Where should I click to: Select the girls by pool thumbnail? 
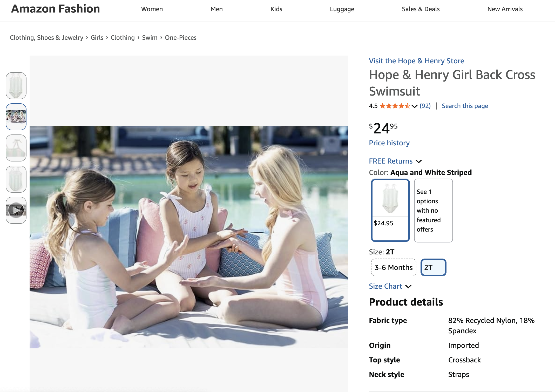click(x=16, y=117)
